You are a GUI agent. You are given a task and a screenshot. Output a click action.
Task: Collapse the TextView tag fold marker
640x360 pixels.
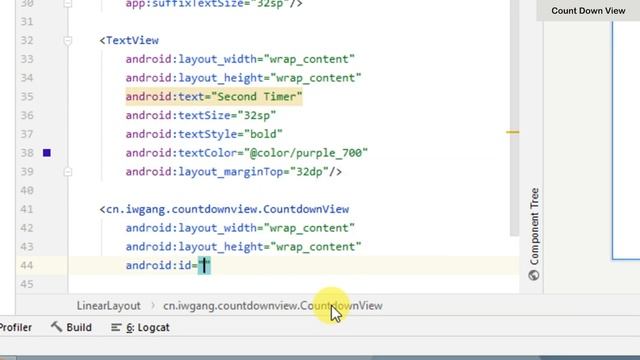[68, 40]
